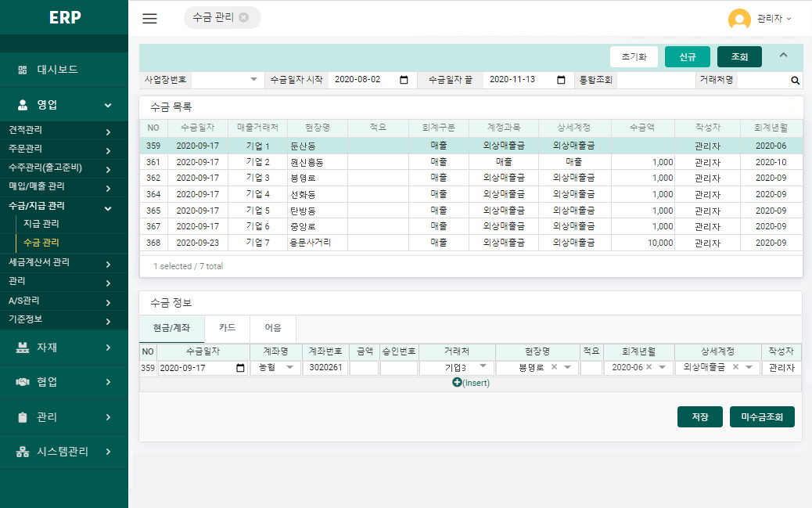Viewport: 812px width, 508px height.
Task: Open 대시보드 from the sidebar
Action: [57, 70]
